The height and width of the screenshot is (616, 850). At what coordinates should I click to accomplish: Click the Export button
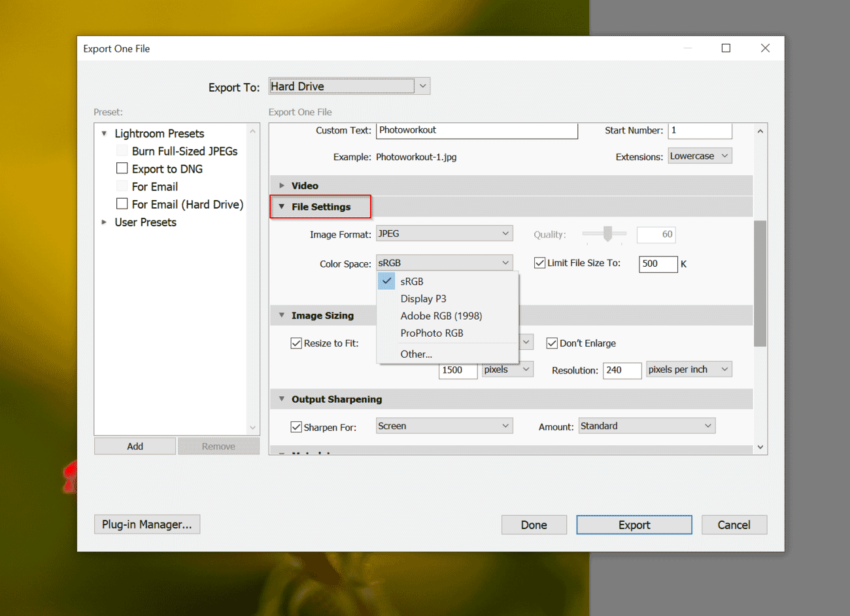coord(634,524)
